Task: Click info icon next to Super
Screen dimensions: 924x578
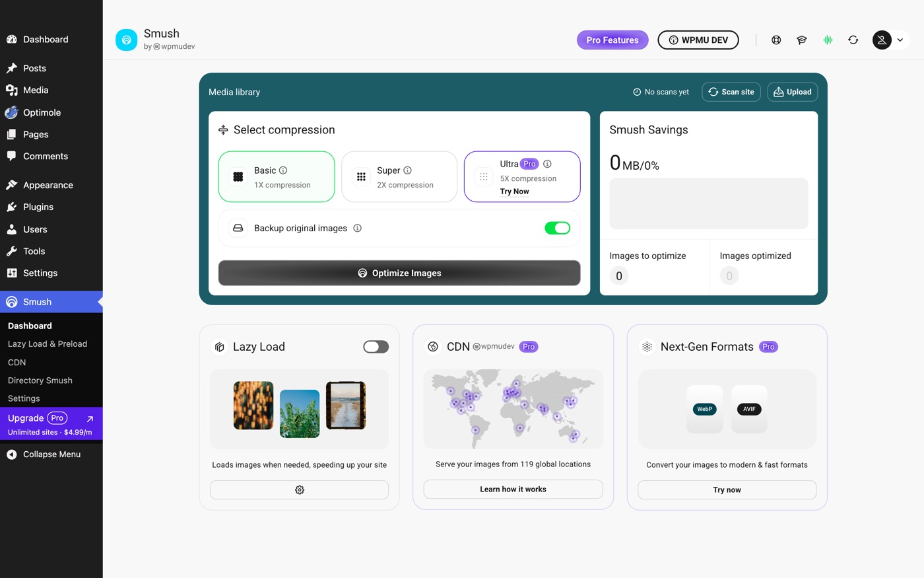Action: [408, 170]
